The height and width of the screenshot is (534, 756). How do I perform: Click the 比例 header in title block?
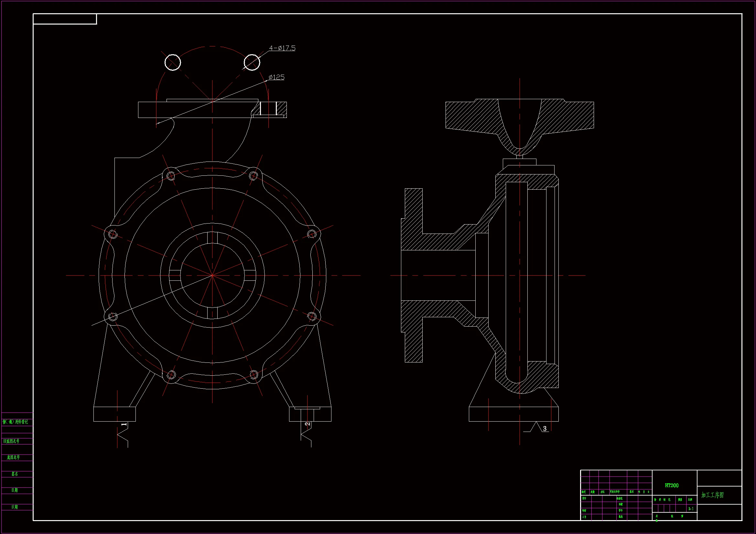[x=690, y=500]
